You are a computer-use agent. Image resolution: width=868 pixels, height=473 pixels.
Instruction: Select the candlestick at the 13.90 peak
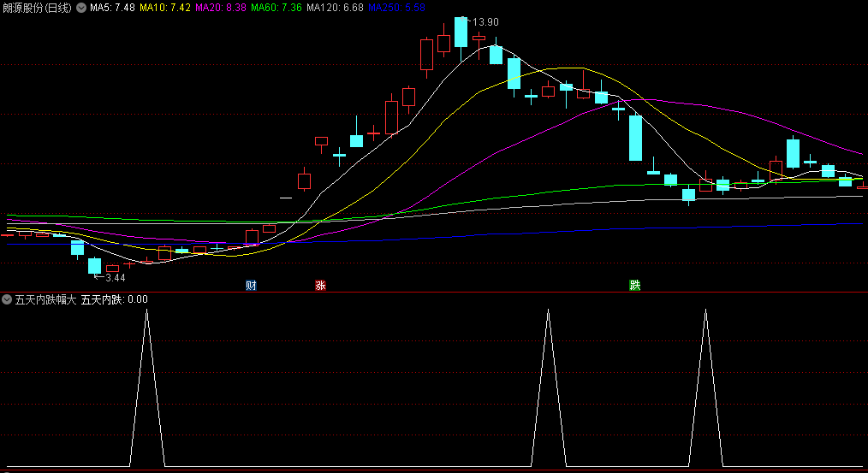pos(461,33)
